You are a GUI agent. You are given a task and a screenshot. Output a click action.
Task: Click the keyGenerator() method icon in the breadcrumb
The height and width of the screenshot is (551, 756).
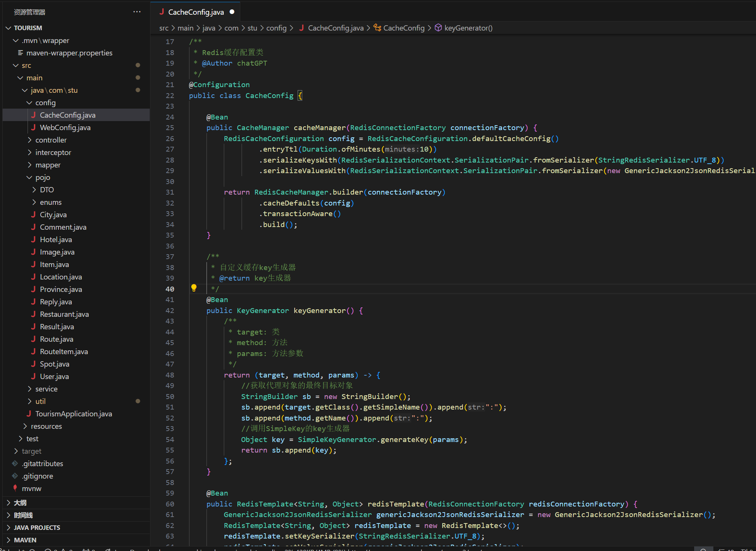[438, 28]
